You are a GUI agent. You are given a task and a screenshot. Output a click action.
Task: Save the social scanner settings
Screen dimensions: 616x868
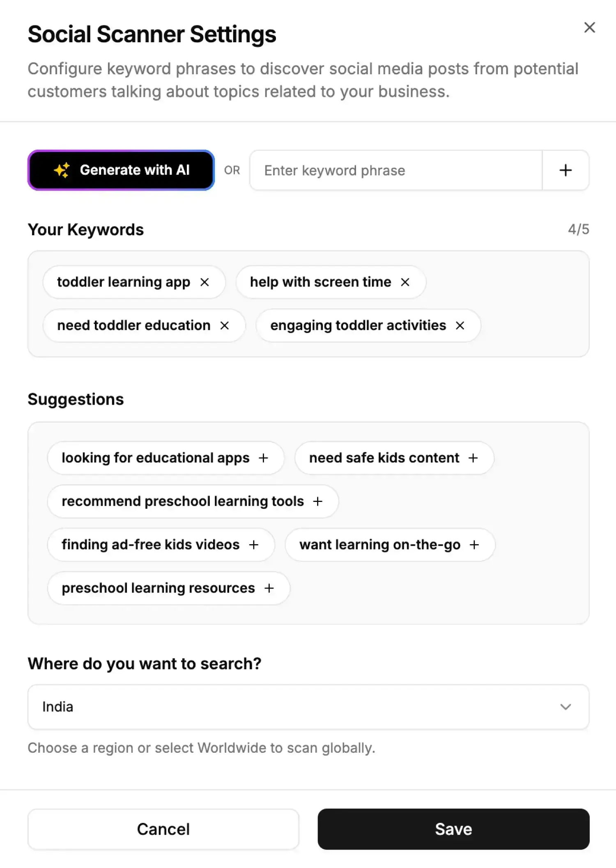tap(453, 829)
